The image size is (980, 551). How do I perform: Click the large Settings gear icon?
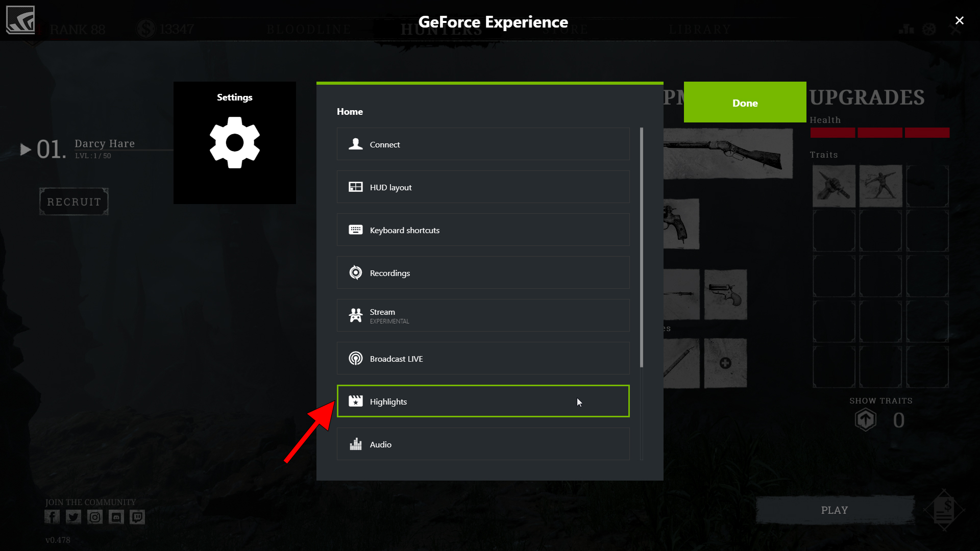pos(235,143)
